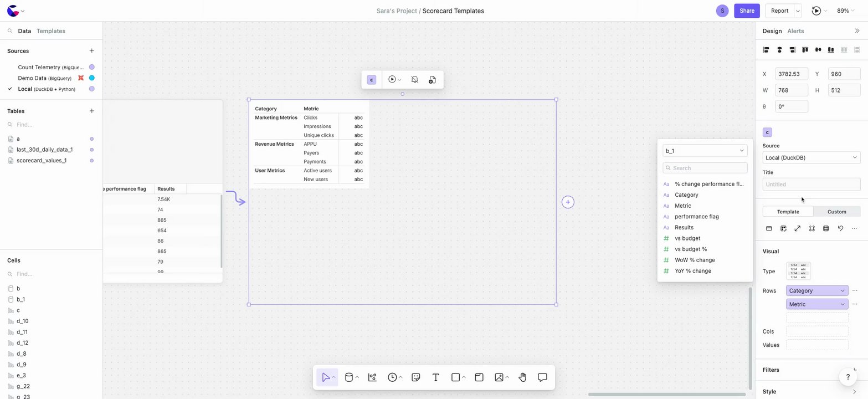The width and height of the screenshot is (868, 399).
Task: Switch to the Alerts tab
Action: click(x=795, y=31)
